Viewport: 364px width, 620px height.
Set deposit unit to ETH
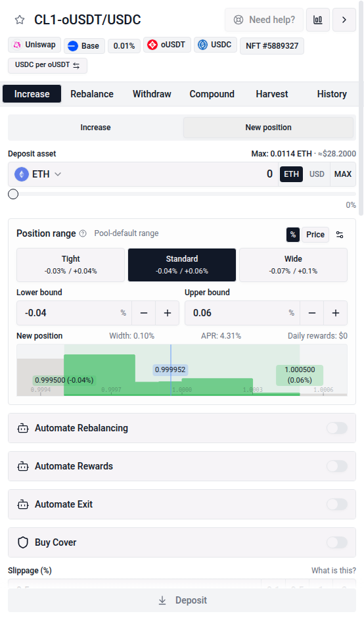coord(291,174)
